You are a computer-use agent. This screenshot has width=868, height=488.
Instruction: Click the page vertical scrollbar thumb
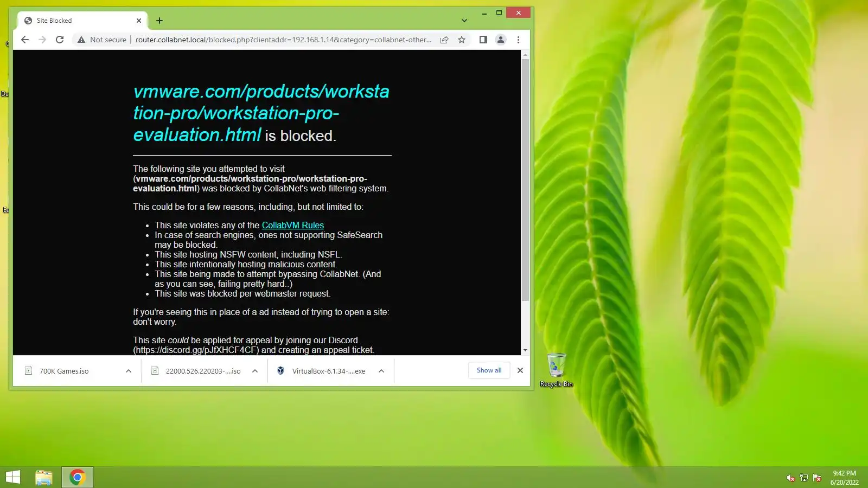pyautogui.click(x=525, y=180)
